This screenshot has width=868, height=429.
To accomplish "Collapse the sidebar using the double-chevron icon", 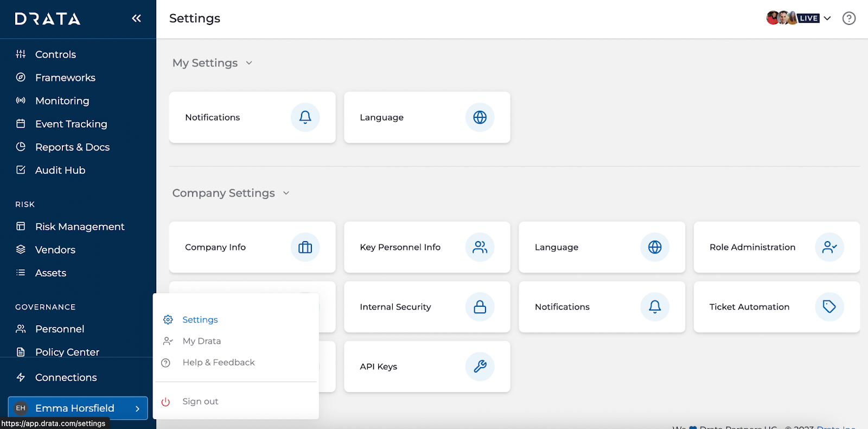I will pos(136,18).
